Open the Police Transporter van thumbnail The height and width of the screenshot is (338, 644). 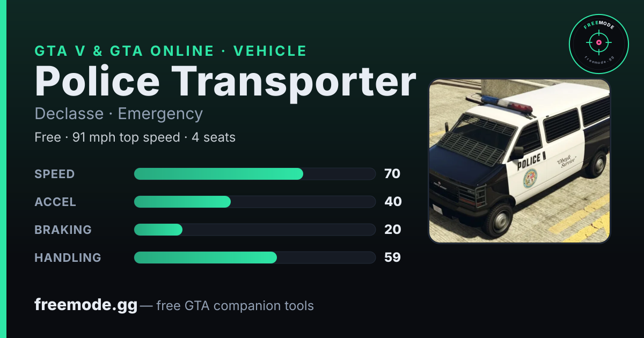519,161
